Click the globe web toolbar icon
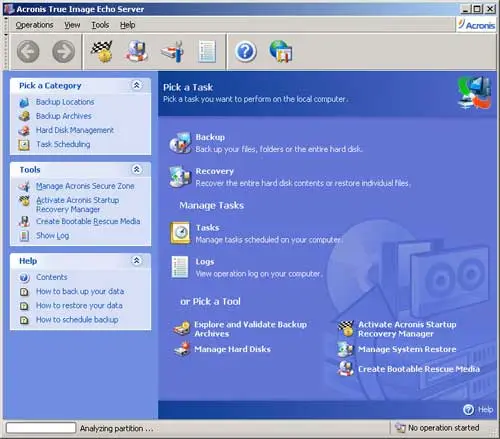The width and height of the screenshot is (500, 439). click(281, 51)
